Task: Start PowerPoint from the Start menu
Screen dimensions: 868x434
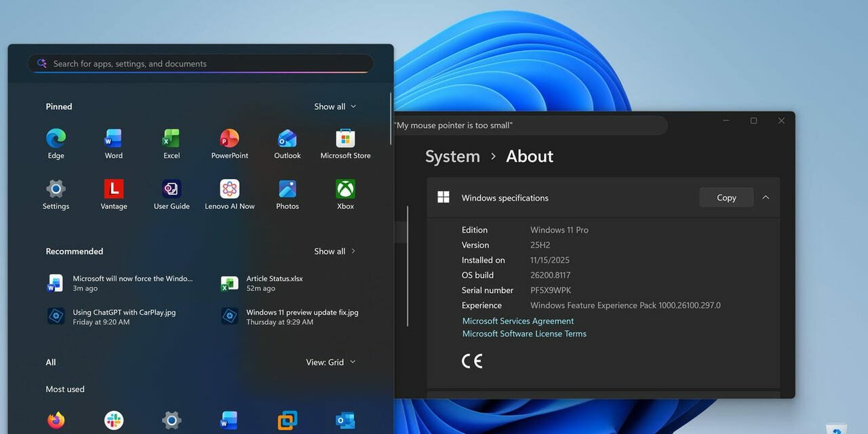Action: (229, 142)
